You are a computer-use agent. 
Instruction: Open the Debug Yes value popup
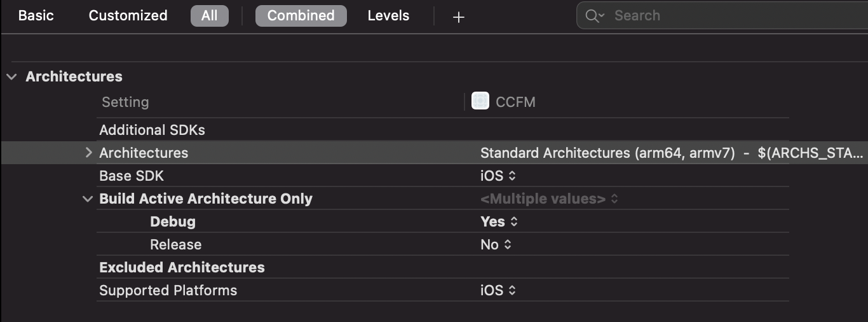499,221
